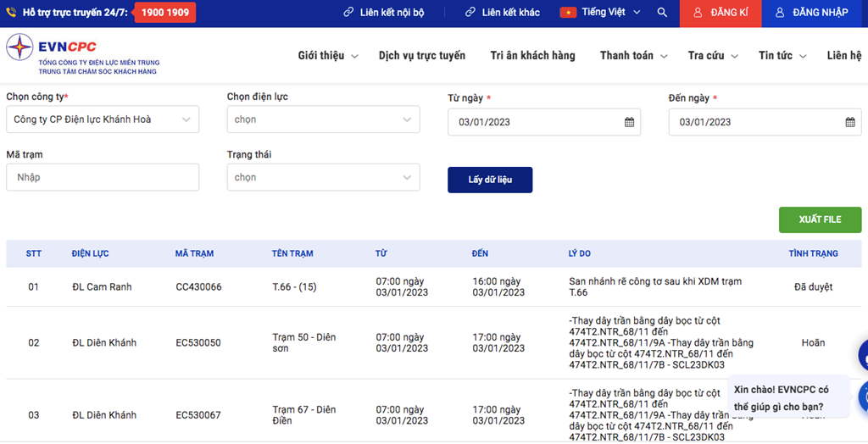Image resolution: width=868 pixels, height=444 pixels.
Task: Focus the Mã trạm input field
Action: pos(103,177)
